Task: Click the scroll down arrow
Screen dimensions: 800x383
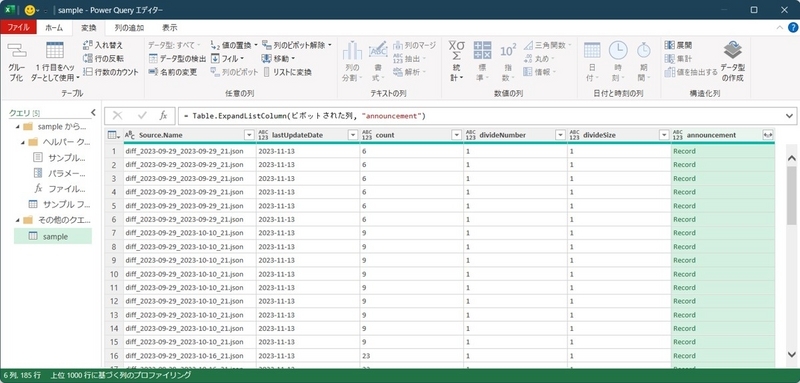Action: tap(791, 354)
